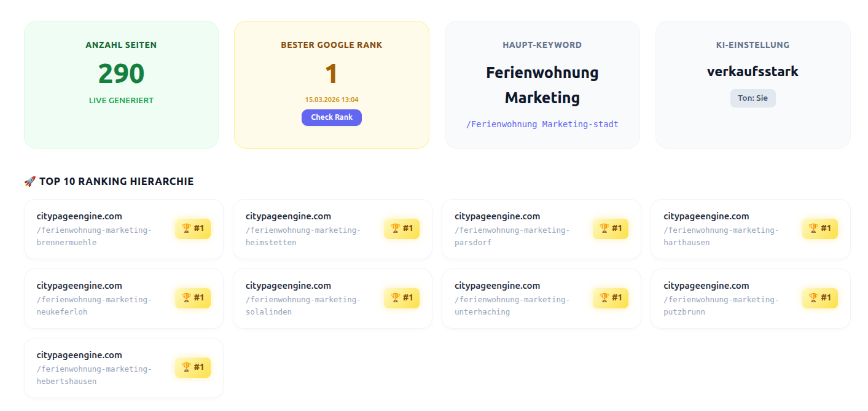Image resolution: width=868 pixels, height=411 pixels.
Task: Select the Anzahl Seiten card
Action: point(121,85)
